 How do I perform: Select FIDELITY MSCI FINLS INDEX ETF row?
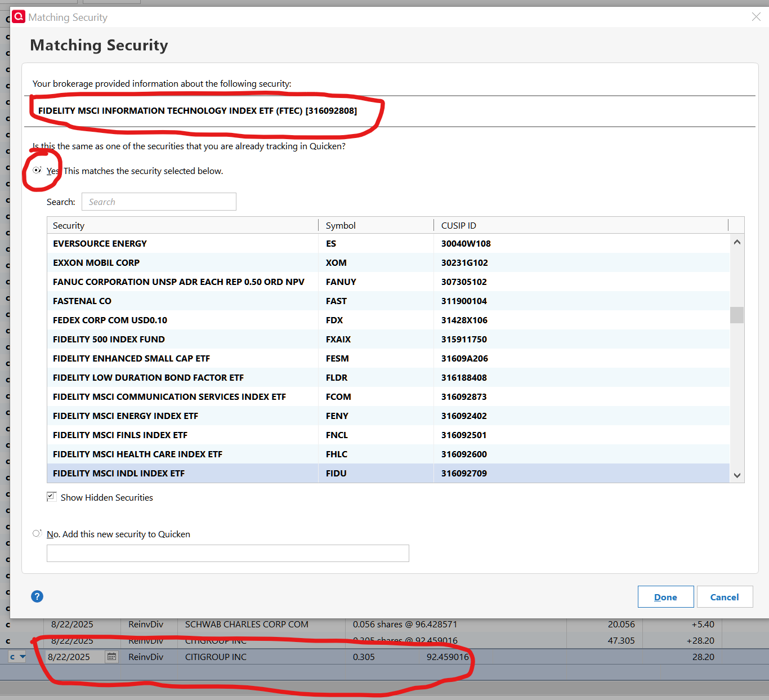point(388,435)
